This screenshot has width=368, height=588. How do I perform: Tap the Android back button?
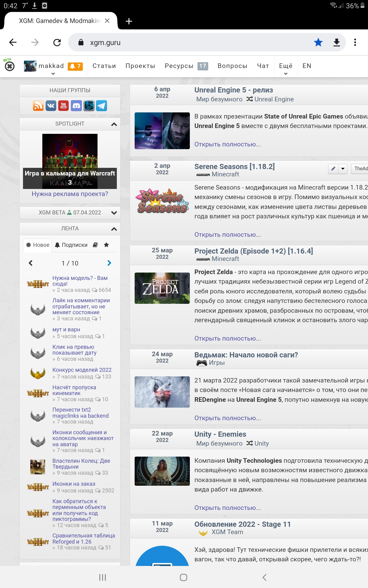tap(265, 578)
